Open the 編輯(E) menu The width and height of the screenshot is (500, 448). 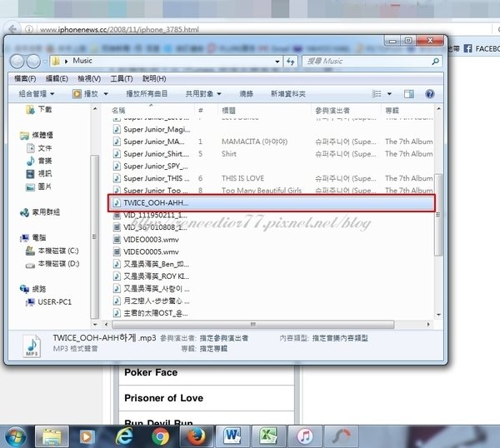[57, 79]
